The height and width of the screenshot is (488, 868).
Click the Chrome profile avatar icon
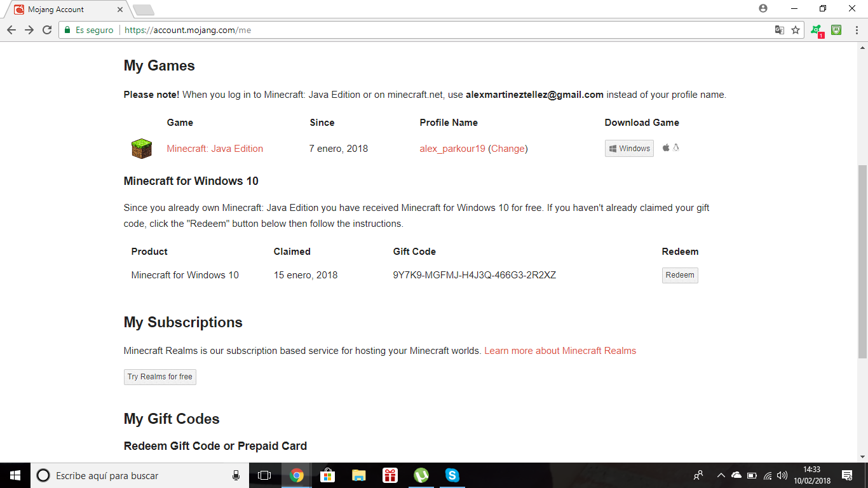click(763, 8)
